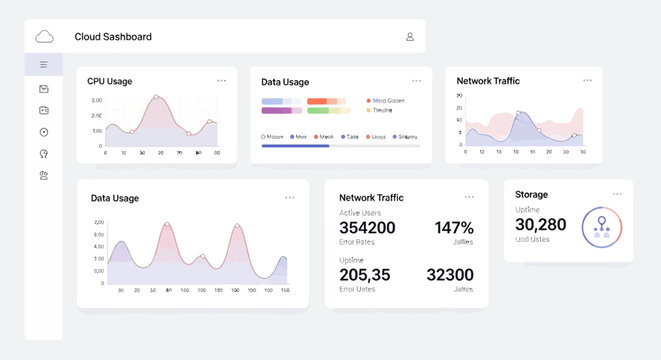Toggle the Taile legend item

click(x=349, y=137)
